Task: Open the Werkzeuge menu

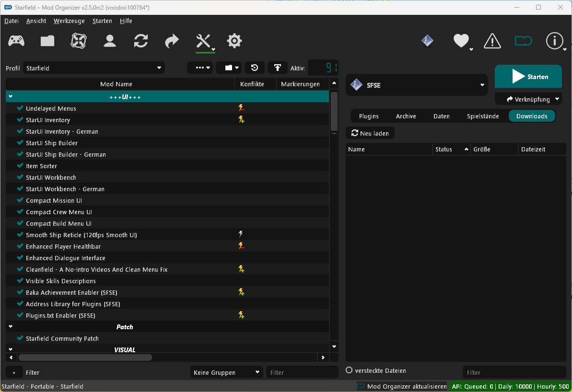Action: 69,21
